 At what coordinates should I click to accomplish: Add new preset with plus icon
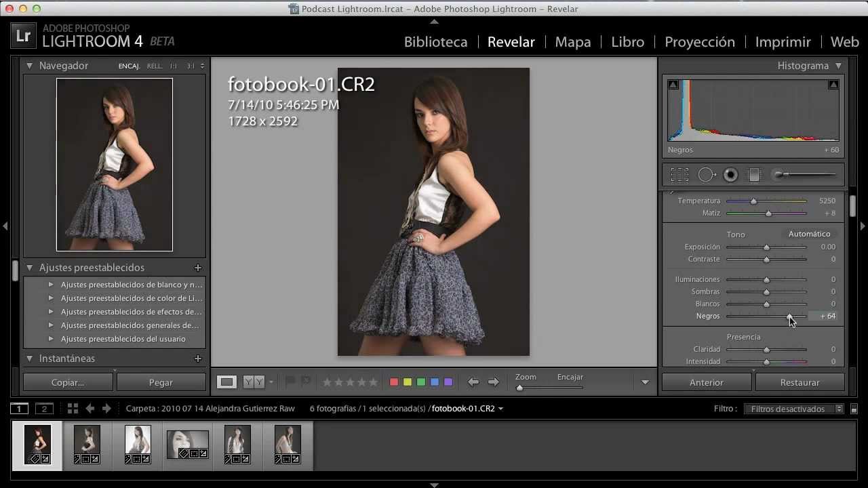coord(198,268)
